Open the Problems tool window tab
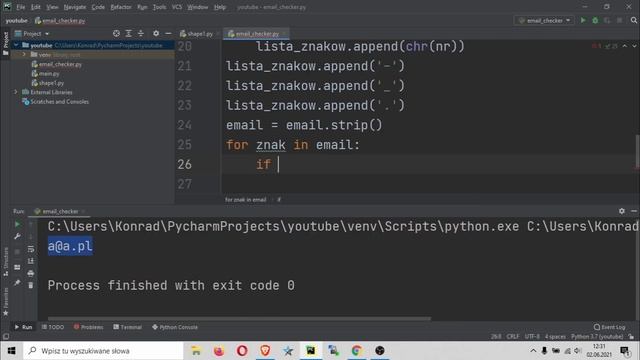 (x=88, y=327)
